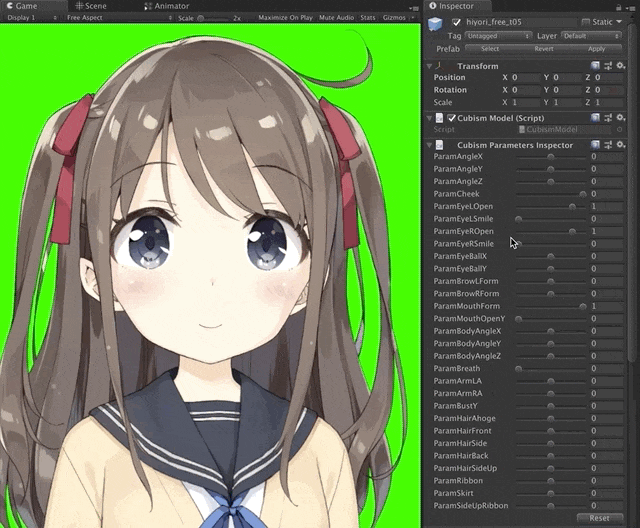640x528 pixels.
Task: Adjust the ParamCheek slider
Action: click(x=551, y=194)
